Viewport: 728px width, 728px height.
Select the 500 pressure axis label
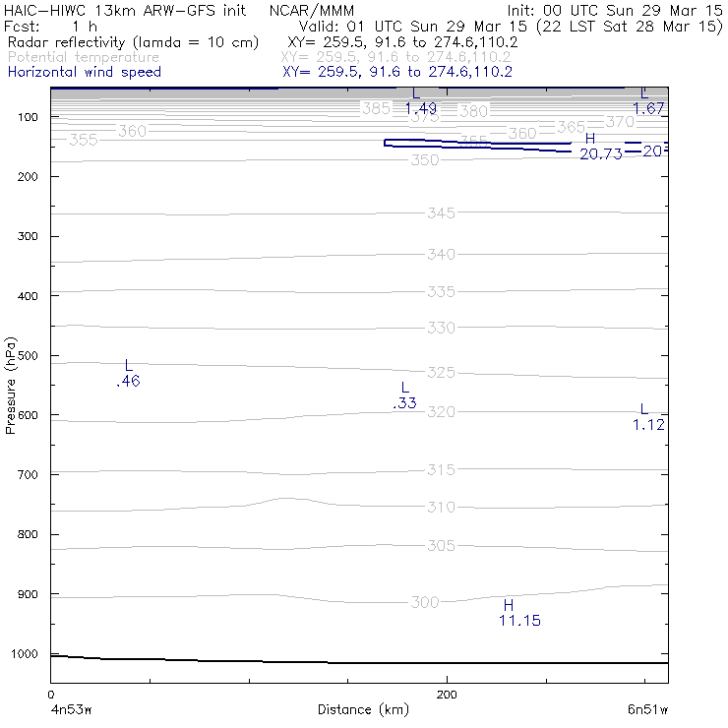tap(28, 355)
